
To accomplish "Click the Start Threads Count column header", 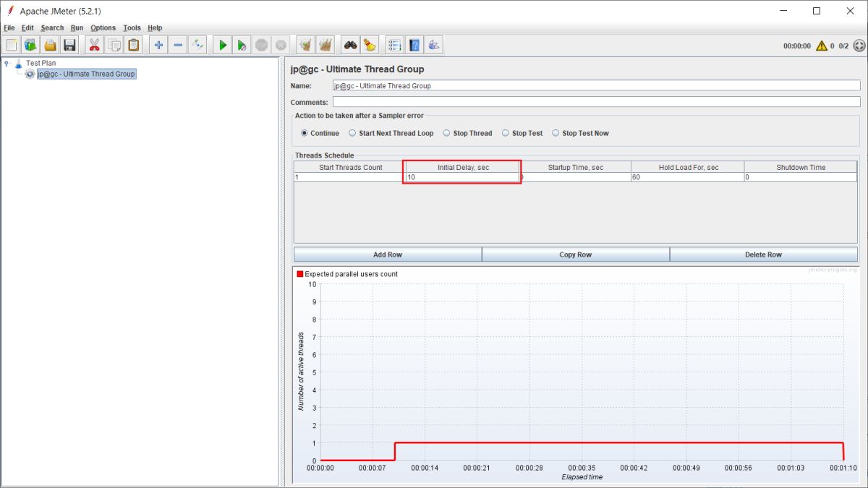I will (350, 167).
